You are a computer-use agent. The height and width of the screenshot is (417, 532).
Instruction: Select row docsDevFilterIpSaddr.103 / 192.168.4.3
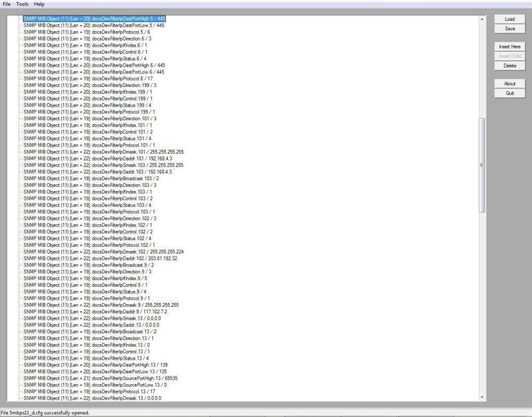coord(97,172)
